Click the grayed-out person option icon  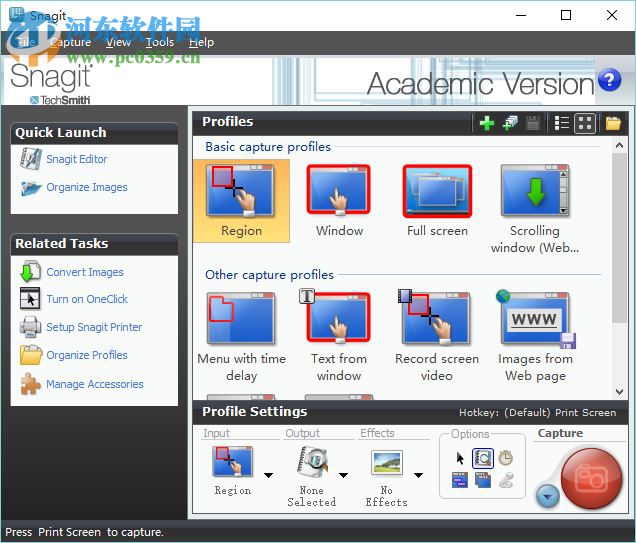pyautogui.click(x=506, y=480)
